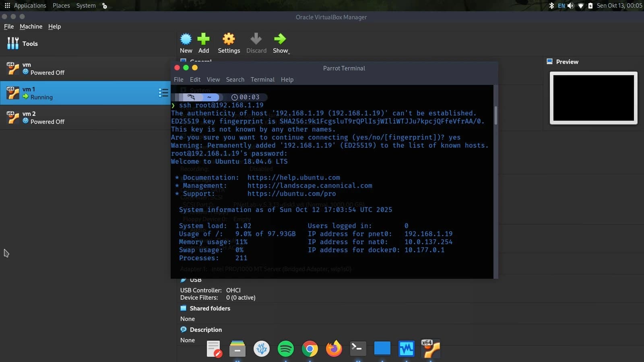The image size is (644, 362).
Task: Open the Machine menu in VirtualBox
Action: tap(31, 27)
